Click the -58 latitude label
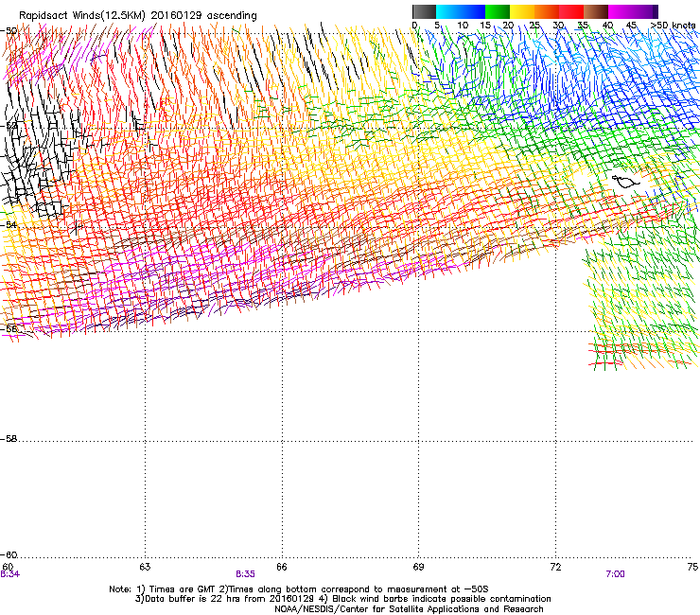This screenshot has width=700, height=615. point(9,439)
